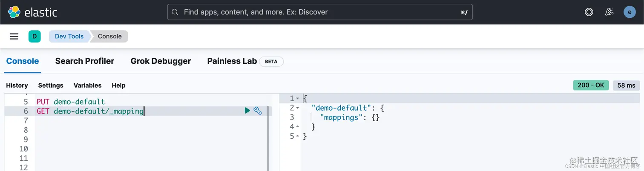Open the wrench request options icon
The width and height of the screenshot is (644, 171).
tap(258, 111)
